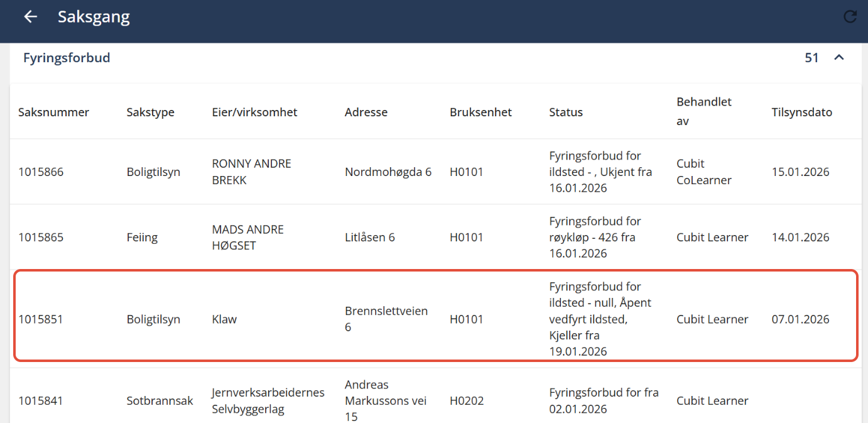Click Cubit Learner in row 1015841
The width and height of the screenshot is (868, 423).
point(712,401)
